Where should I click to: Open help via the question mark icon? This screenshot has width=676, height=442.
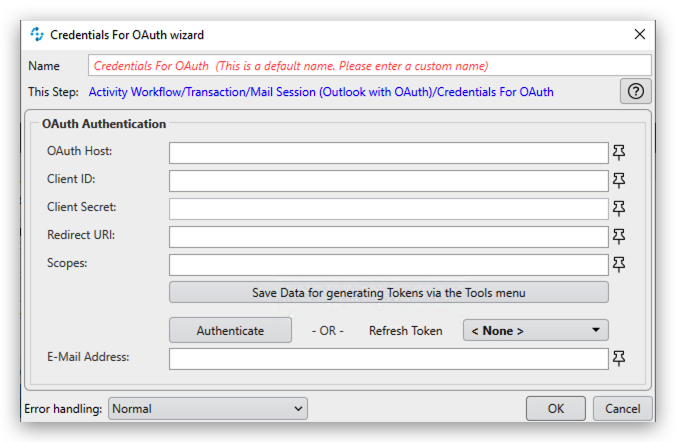coord(635,91)
